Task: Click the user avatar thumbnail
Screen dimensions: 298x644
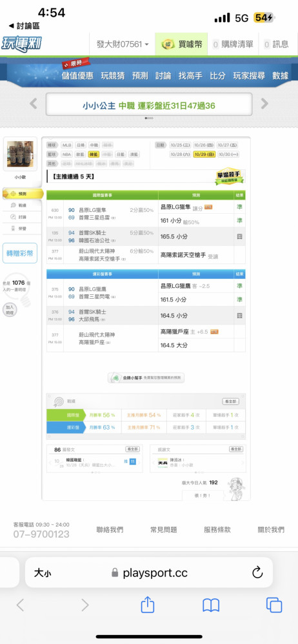Action: pyautogui.click(x=20, y=154)
